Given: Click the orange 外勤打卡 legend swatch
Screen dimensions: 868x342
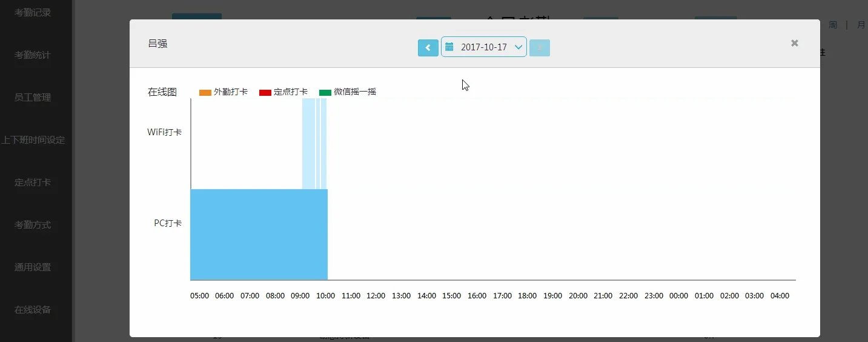Looking at the screenshot, I should tap(205, 92).
